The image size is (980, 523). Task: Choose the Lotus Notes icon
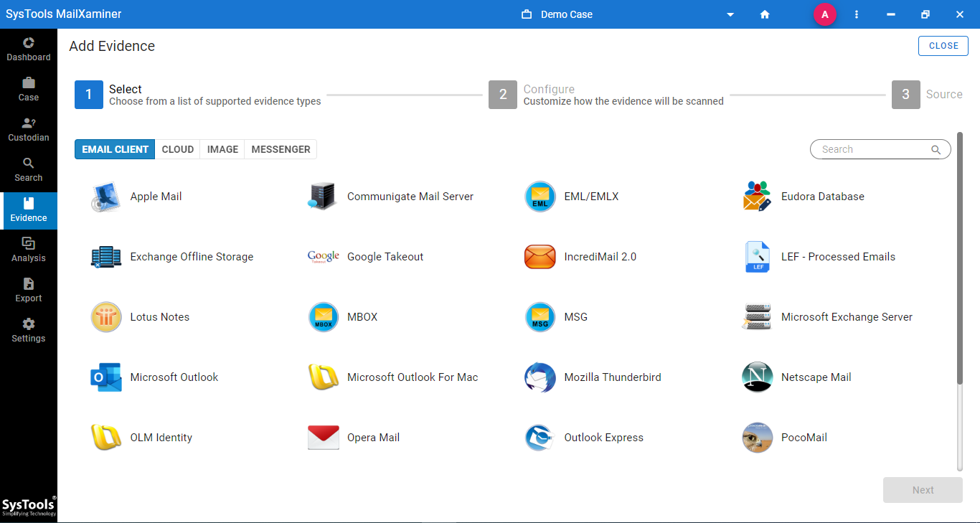coord(106,317)
